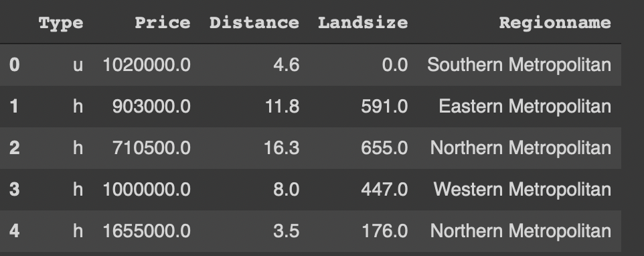Click the Eastern Metropolitan cell
Screen dimensions: 644x256
tap(525, 107)
